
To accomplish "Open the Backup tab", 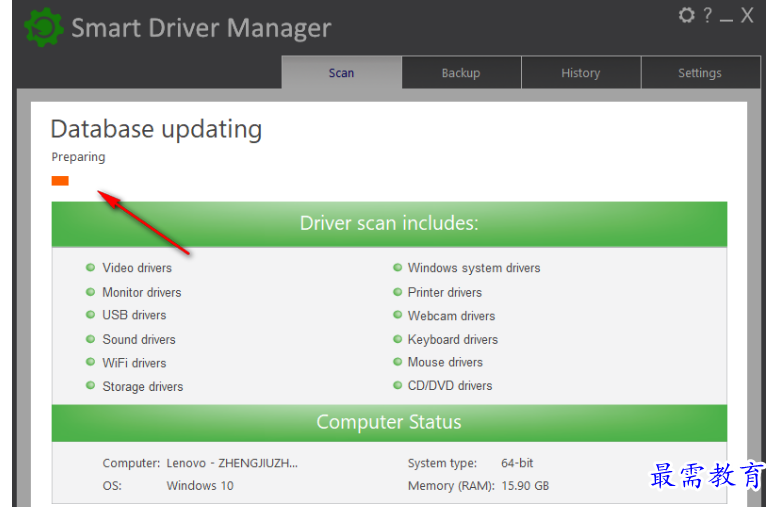I will coord(461,72).
